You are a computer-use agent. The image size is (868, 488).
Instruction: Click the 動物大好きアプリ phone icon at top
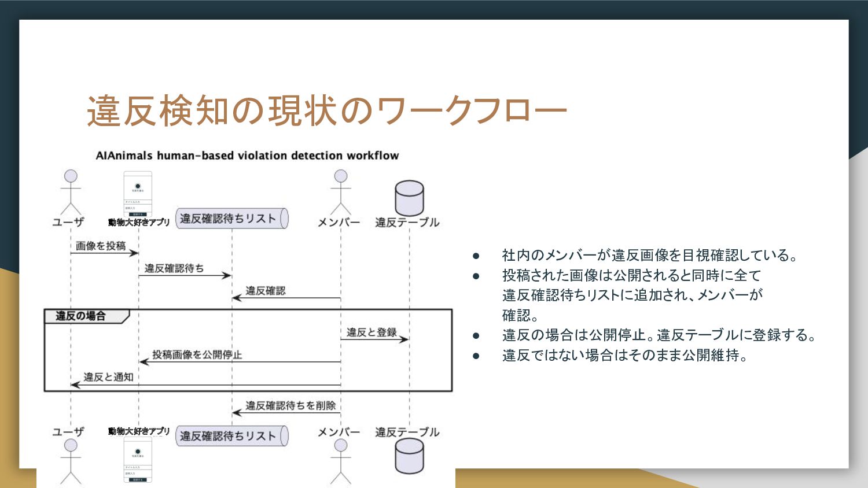coord(138,194)
